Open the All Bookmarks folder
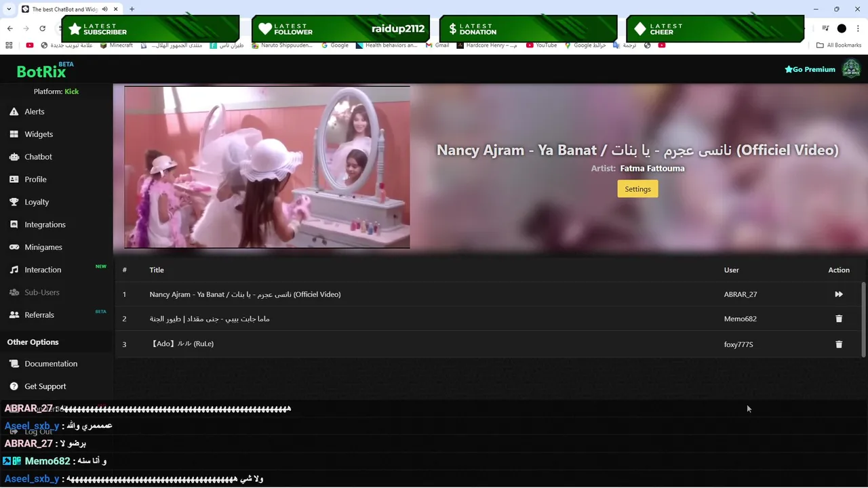This screenshot has width=868, height=488. tap(839, 45)
